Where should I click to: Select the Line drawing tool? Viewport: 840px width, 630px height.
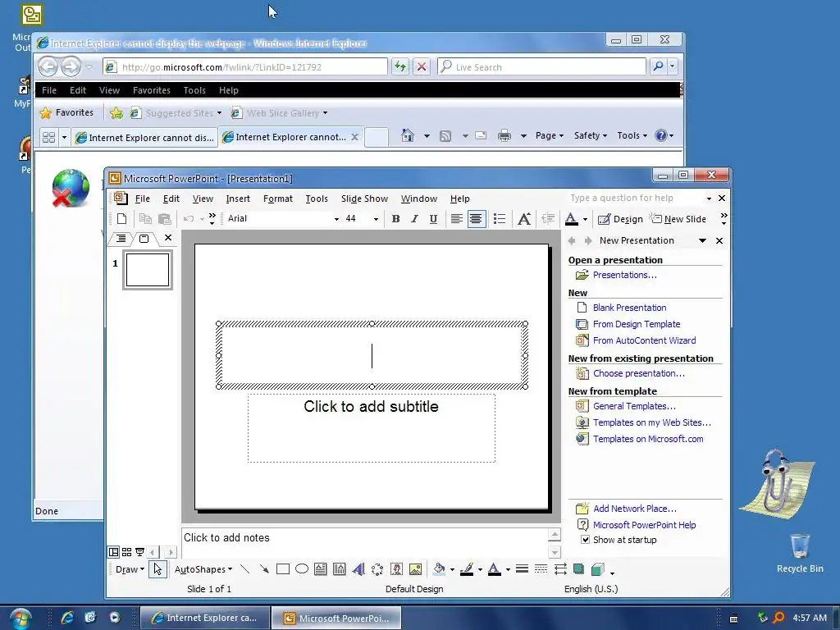point(244,569)
